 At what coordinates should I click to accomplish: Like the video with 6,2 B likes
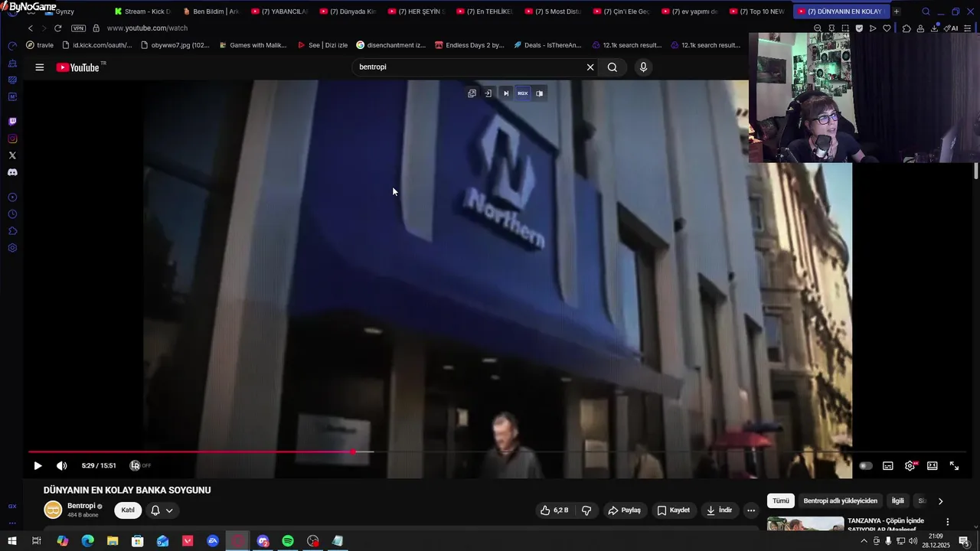[554, 510]
